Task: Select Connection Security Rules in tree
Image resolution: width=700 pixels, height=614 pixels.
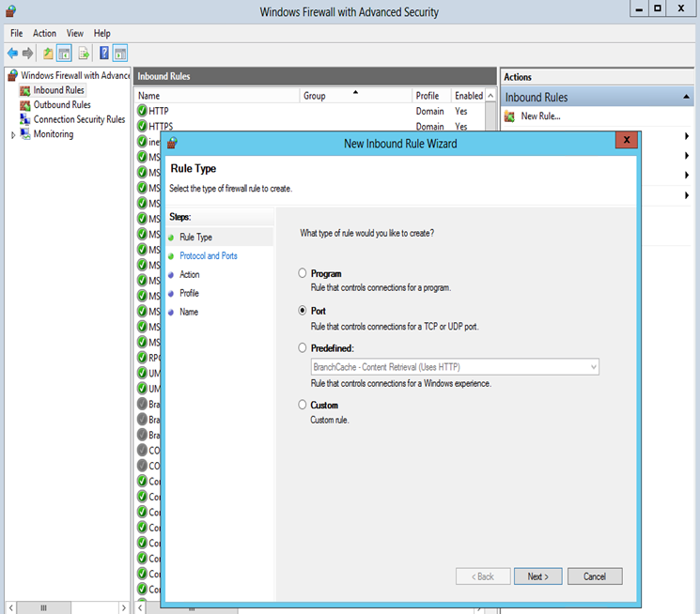Action: click(79, 119)
